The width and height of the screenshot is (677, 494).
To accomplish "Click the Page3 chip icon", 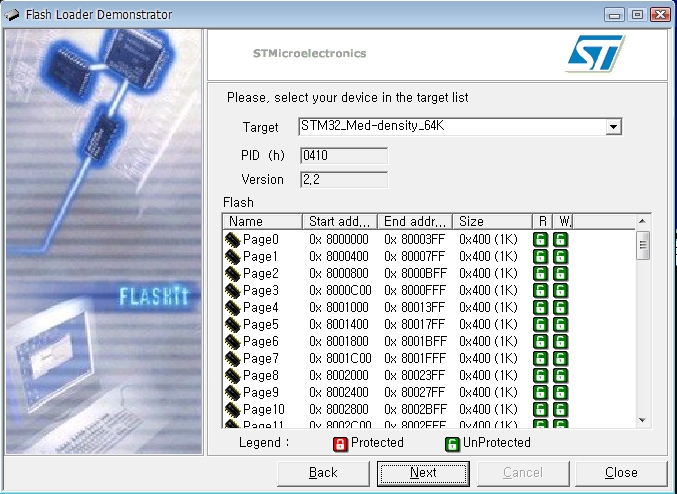I will (232, 291).
